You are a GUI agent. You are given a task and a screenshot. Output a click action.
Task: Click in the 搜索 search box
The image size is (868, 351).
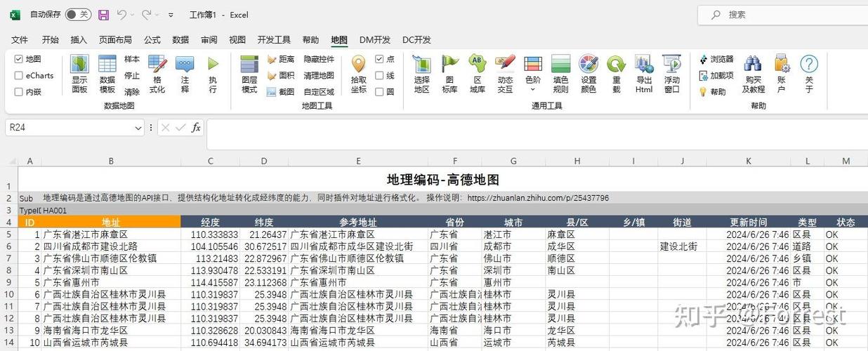pos(782,15)
